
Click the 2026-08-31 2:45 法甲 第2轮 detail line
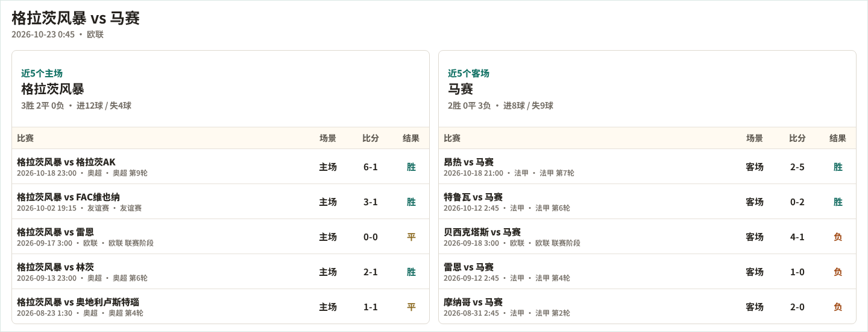[x=507, y=313]
